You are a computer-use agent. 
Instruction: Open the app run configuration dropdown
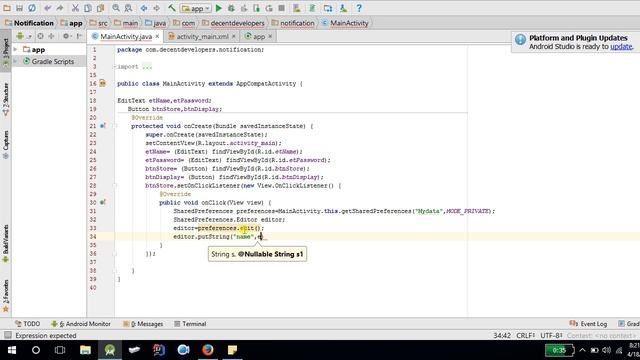(196, 8)
